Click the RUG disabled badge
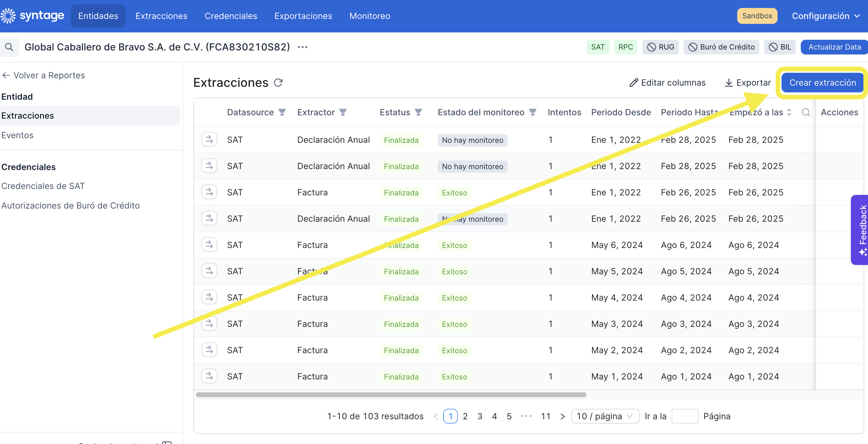Image resolution: width=868 pixels, height=444 pixels. click(x=660, y=47)
